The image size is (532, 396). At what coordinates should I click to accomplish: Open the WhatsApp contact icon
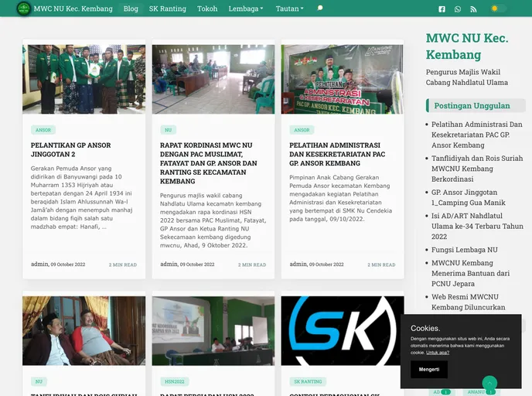tap(458, 9)
